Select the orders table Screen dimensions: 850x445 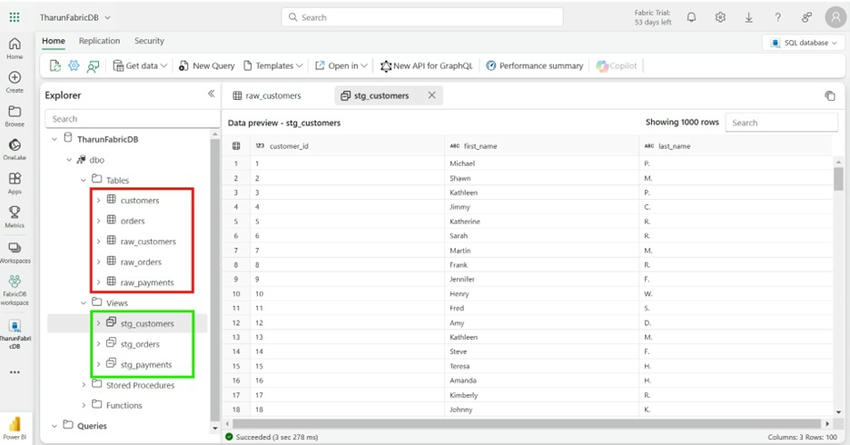[133, 221]
